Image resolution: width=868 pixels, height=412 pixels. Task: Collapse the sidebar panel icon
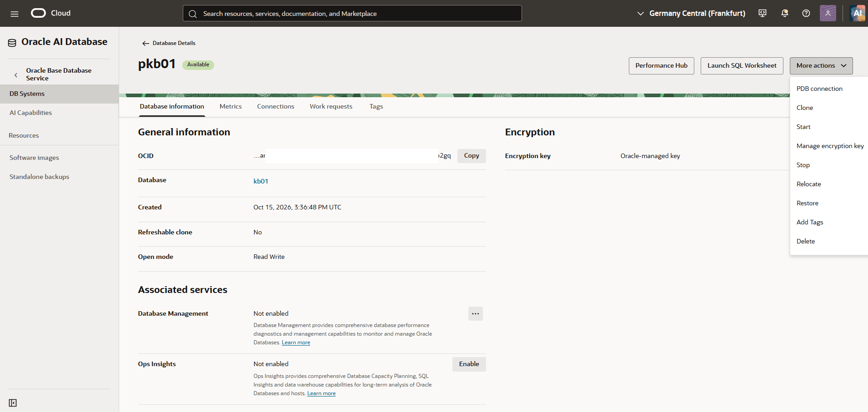(13, 403)
